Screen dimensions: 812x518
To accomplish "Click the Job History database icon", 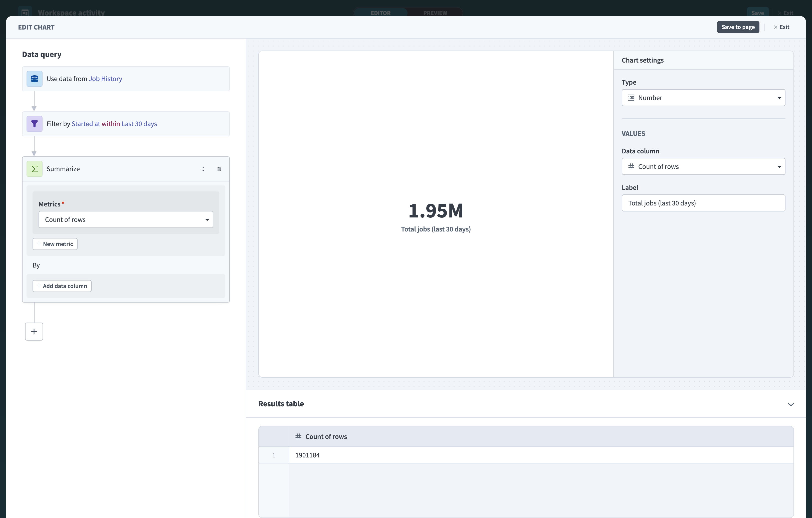I will tap(34, 79).
